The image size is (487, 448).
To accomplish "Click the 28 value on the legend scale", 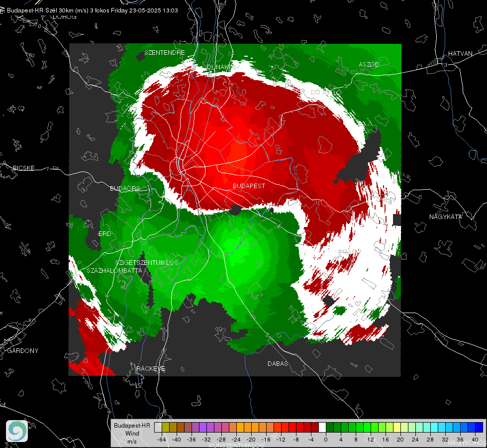I will pyautogui.click(x=430, y=440).
